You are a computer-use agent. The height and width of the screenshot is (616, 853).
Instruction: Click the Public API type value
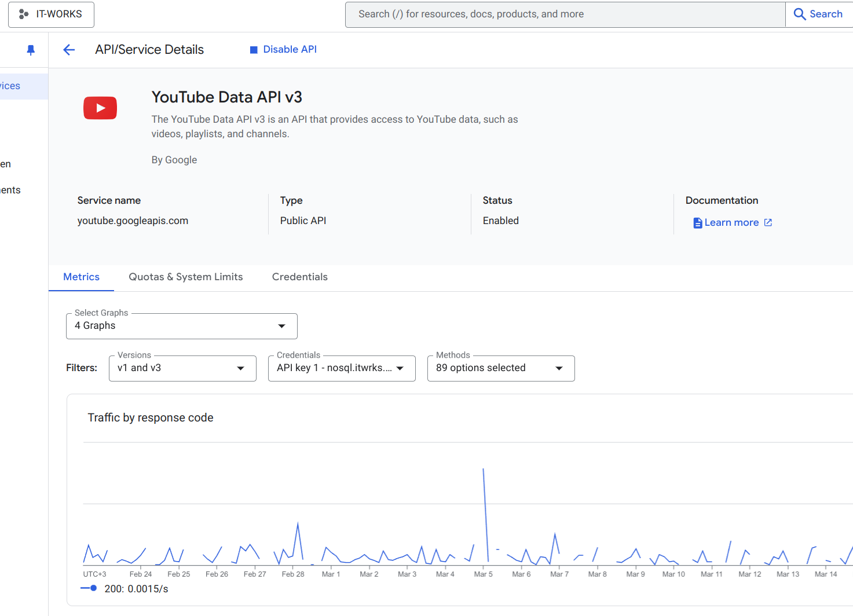(x=303, y=221)
